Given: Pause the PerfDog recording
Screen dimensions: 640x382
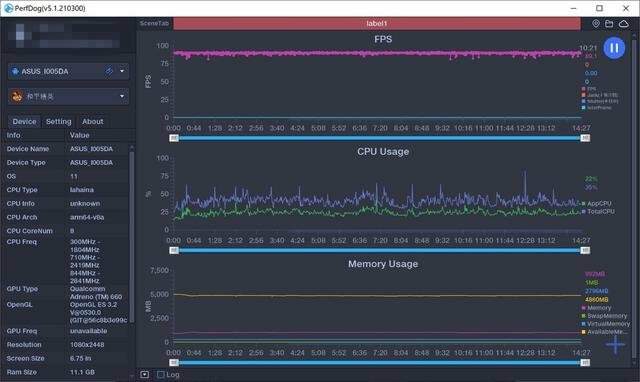Looking at the screenshot, I should click(614, 48).
